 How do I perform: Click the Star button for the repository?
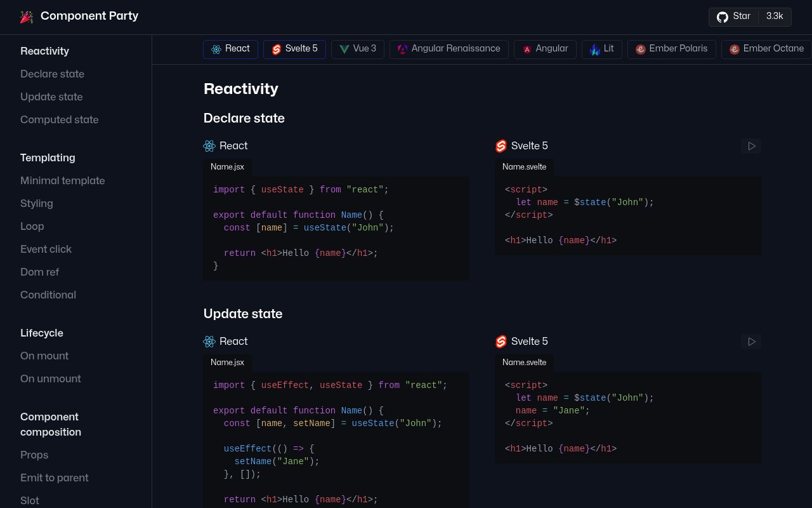click(x=742, y=17)
